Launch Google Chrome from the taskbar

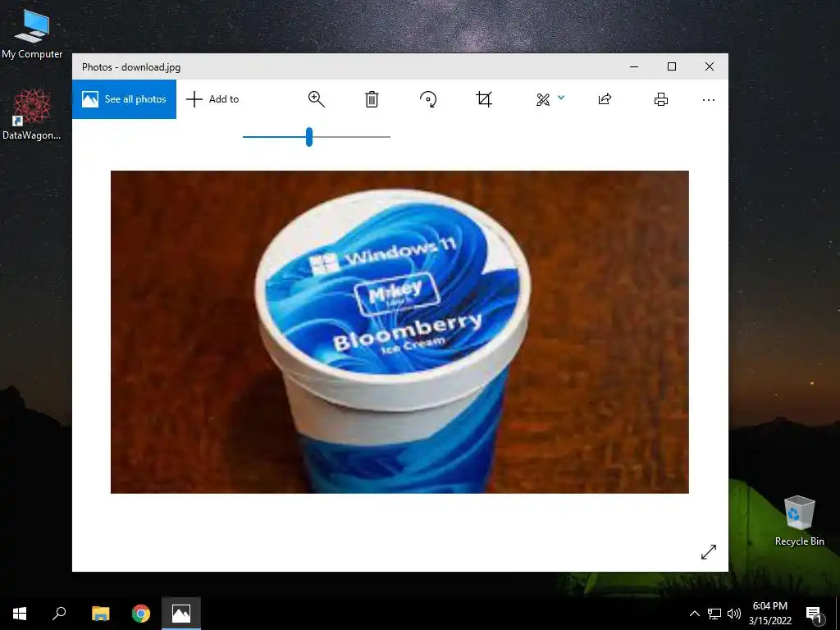tap(141, 614)
